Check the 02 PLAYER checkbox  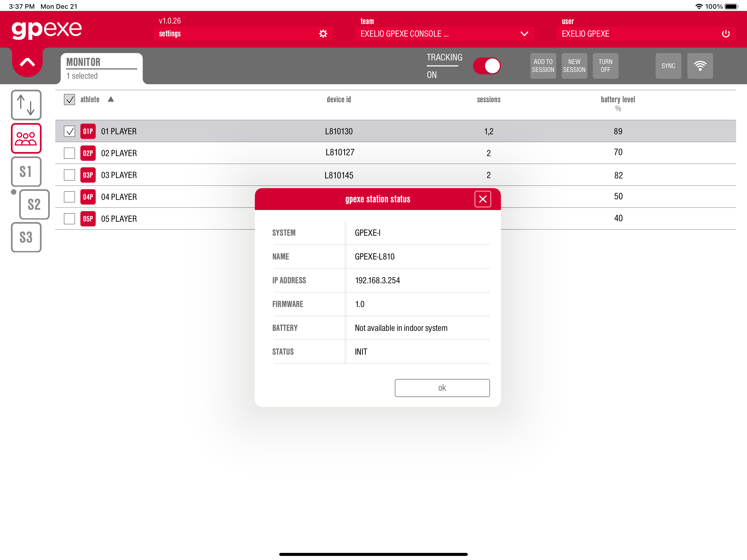[69, 153]
